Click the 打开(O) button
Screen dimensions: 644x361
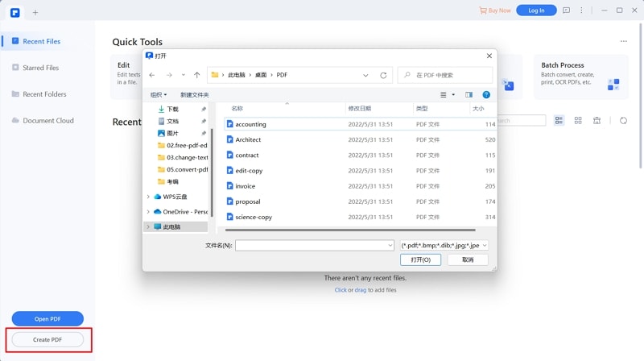(420, 260)
